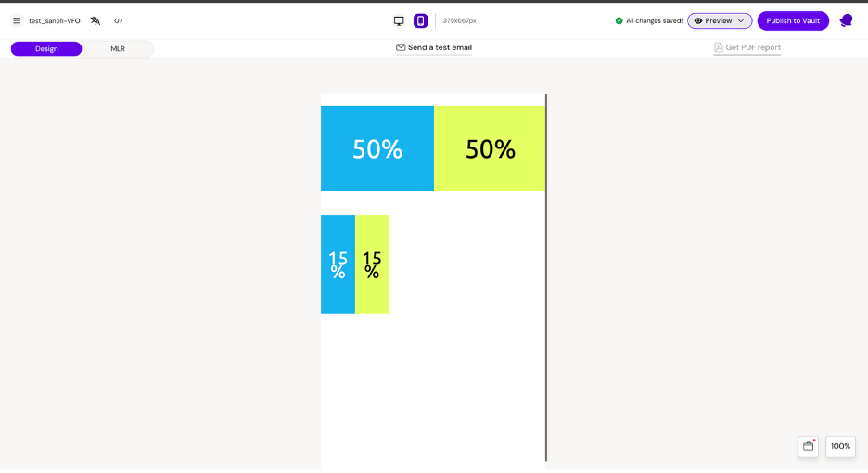Screen dimensions: 868x473
Task: Open the 100% zoom level control
Action: point(840,446)
